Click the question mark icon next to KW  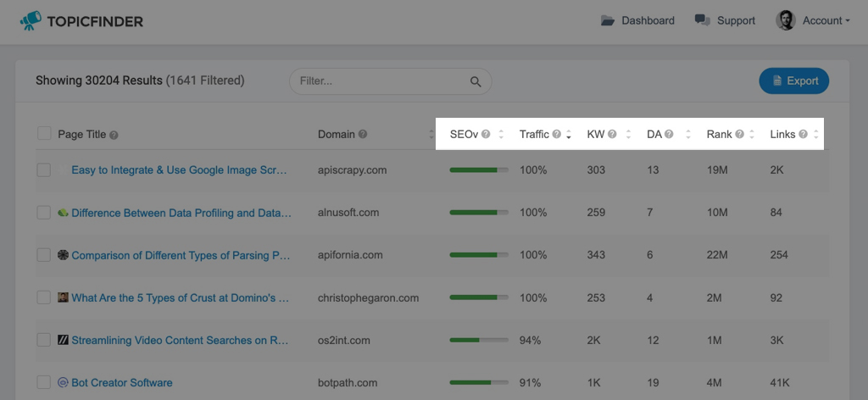612,134
